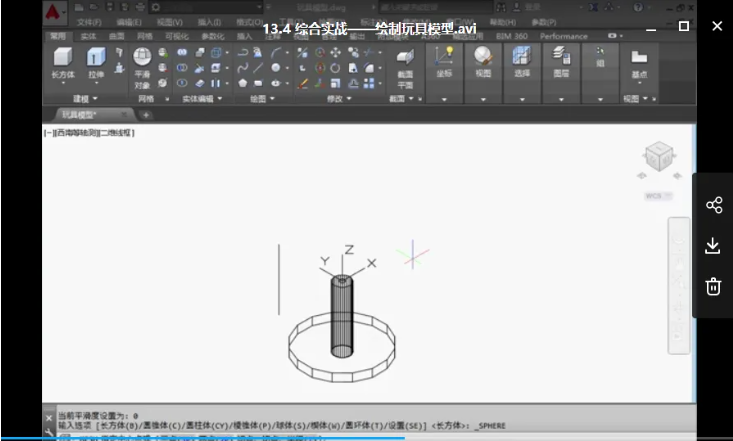Switch to the BIM 360 ribbon tab
Screen dimensions: 733x441
(511, 36)
